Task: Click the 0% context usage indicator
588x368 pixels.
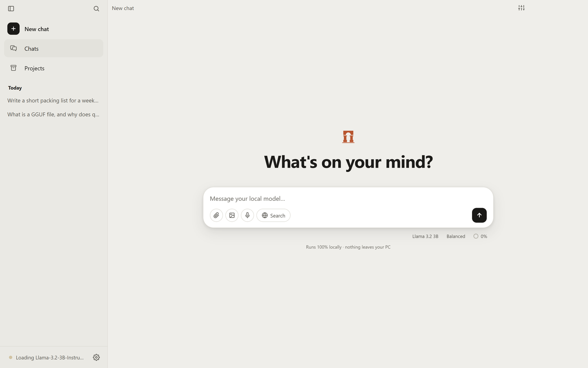Action: 480,236
